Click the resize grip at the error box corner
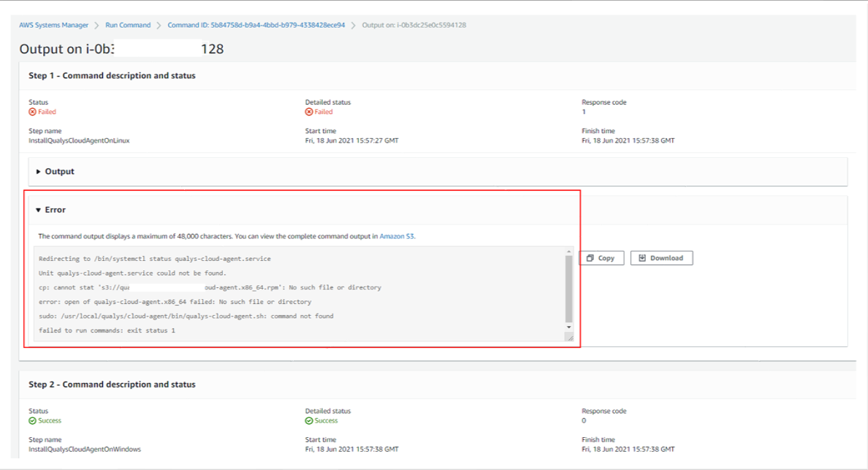This screenshot has height=470, width=868. click(x=570, y=337)
